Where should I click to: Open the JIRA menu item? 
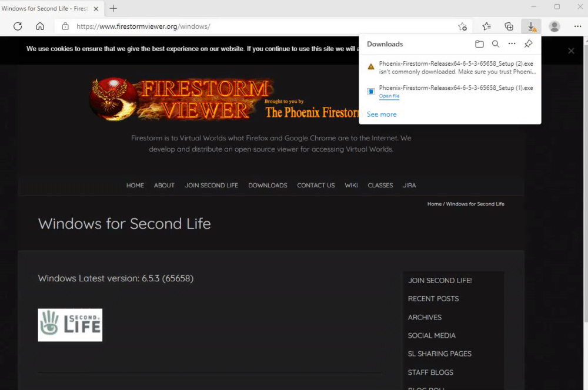point(409,185)
